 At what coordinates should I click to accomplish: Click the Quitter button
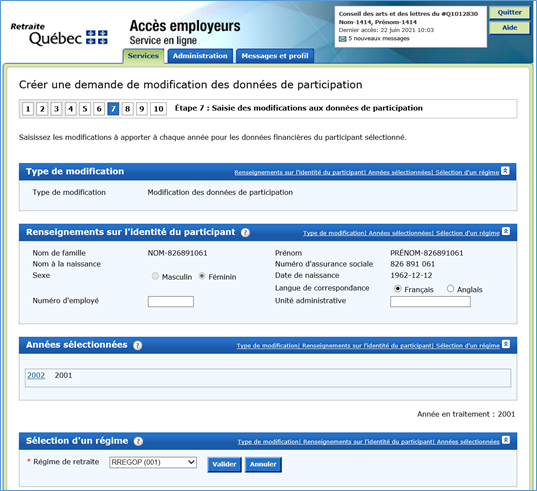coord(510,13)
